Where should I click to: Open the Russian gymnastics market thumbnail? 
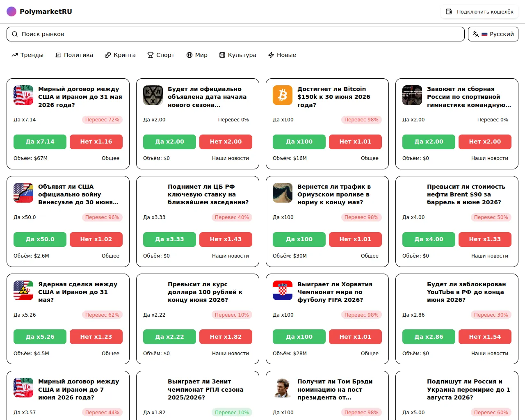tap(412, 95)
